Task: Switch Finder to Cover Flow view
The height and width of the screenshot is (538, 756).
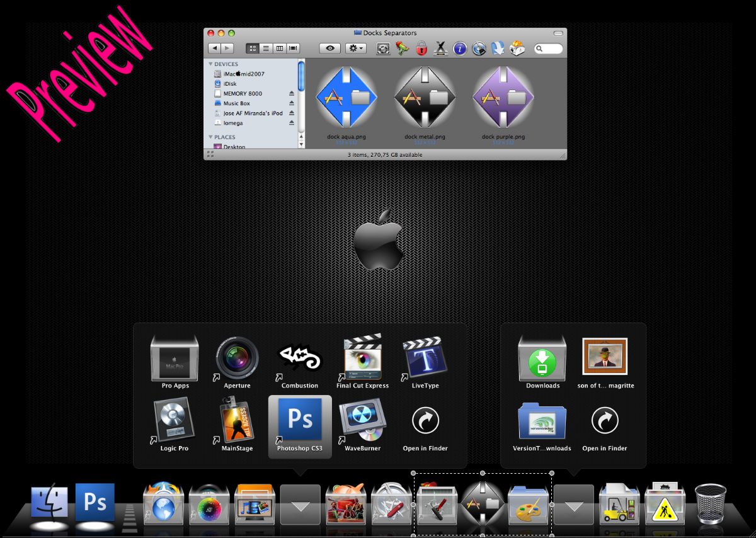Action: click(293, 49)
